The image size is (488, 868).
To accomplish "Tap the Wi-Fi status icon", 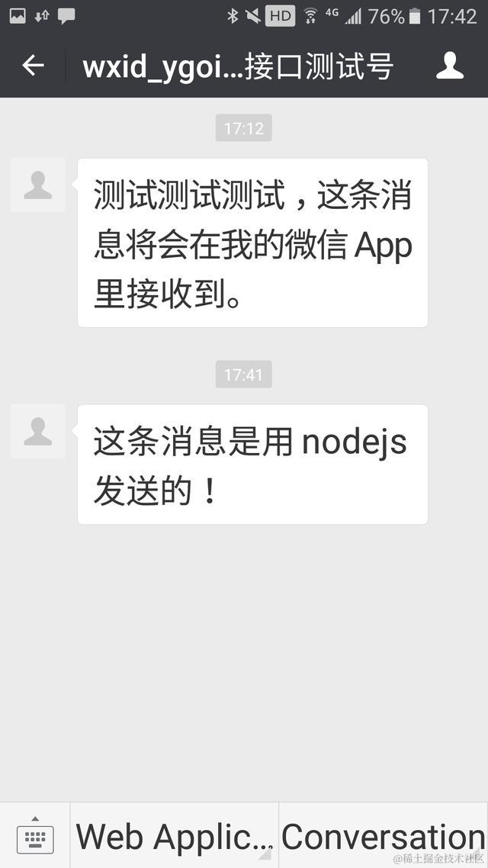I will click(311, 16).
